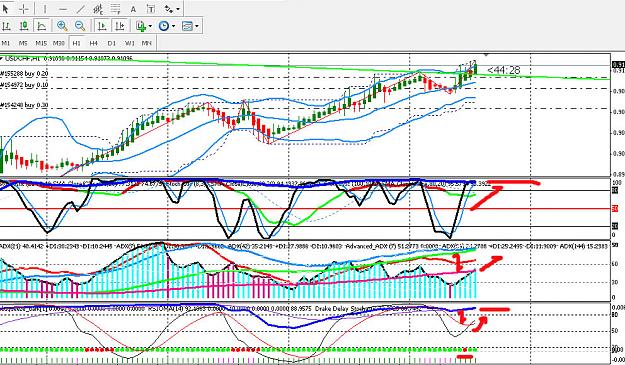Open the Fibonacci retracement tool
Image resolution: width=625 pixels, height=365 pixels.
(x=116, y=8)
